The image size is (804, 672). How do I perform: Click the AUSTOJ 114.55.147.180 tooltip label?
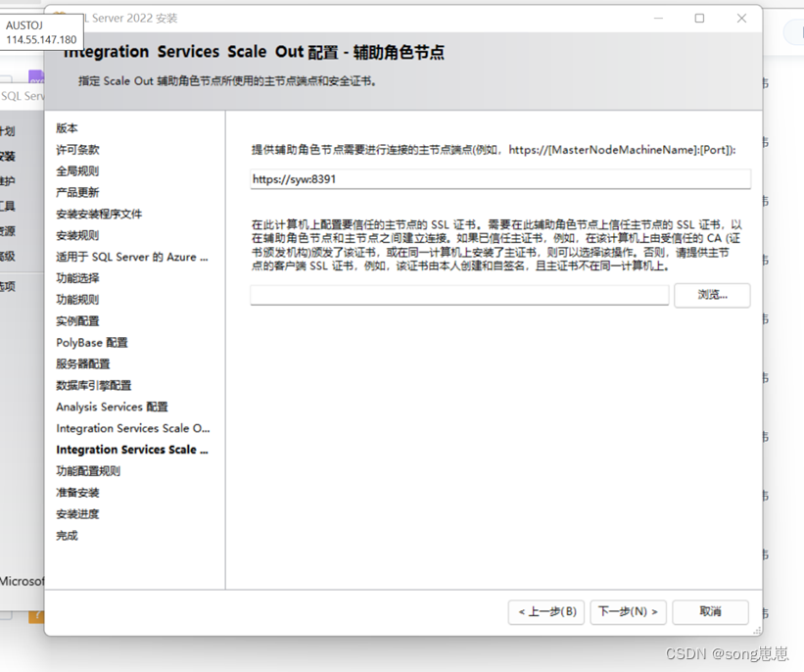(x=41, y=32)
